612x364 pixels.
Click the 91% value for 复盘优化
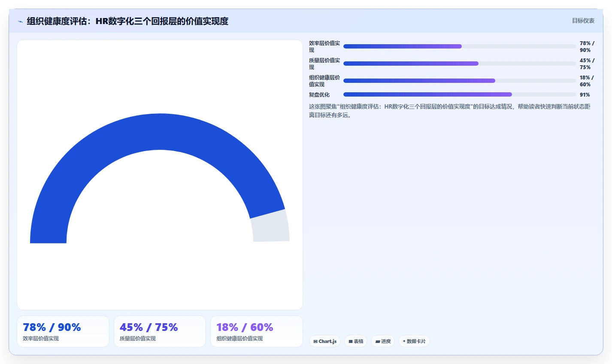pos(585,94)
